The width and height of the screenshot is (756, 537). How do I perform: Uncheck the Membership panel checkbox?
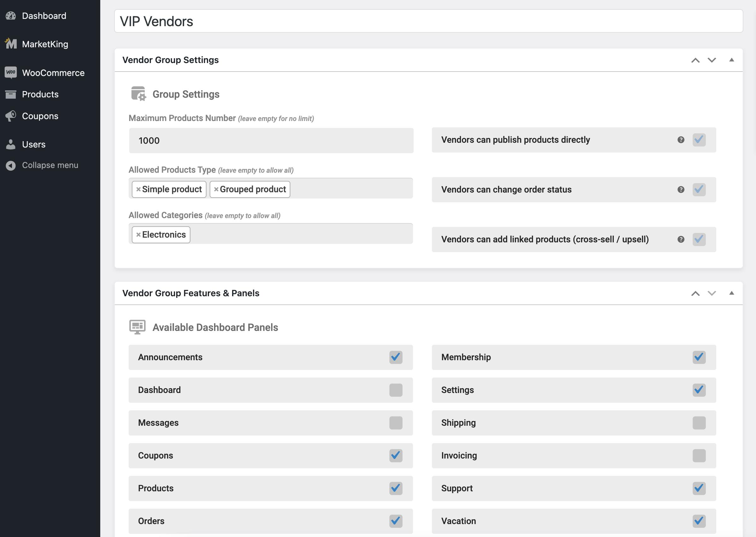click(699, 357)
